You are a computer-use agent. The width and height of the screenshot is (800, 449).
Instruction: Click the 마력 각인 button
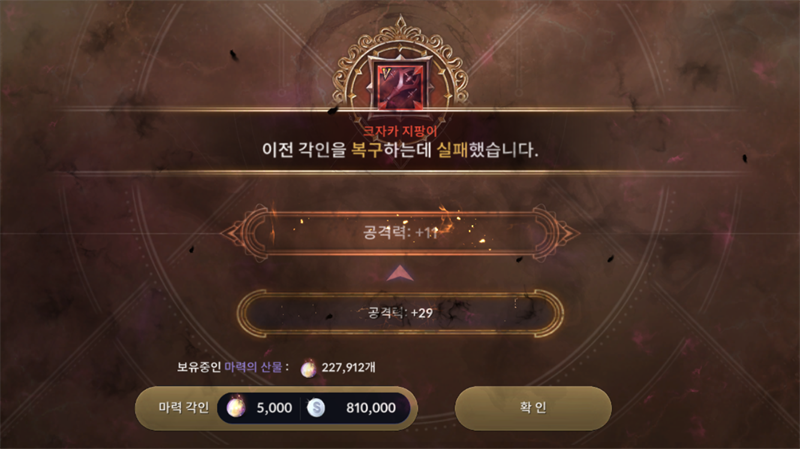pos(276,408)
